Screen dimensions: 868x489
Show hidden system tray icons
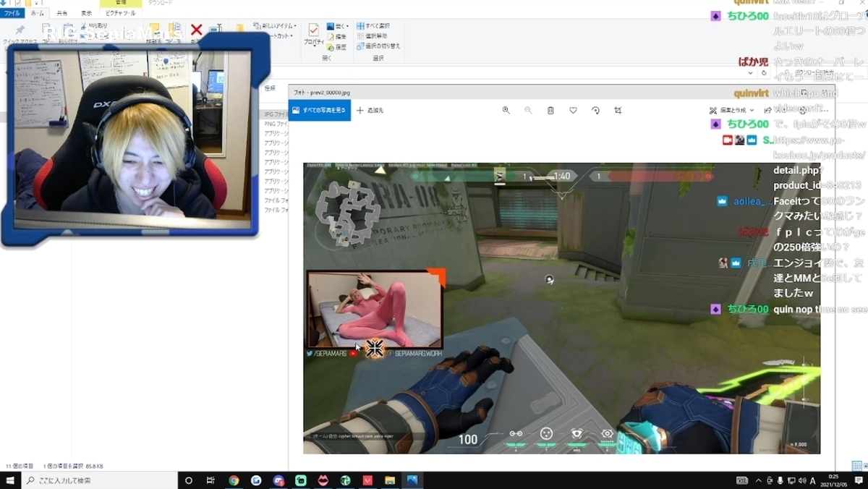coord(758,480)
